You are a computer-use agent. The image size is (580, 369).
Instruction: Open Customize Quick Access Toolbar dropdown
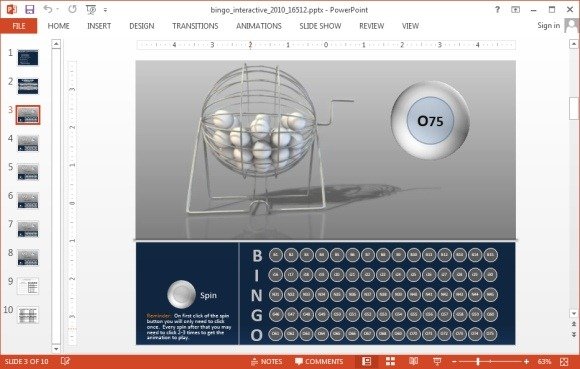pyautogui.click(x=105, y=10)
